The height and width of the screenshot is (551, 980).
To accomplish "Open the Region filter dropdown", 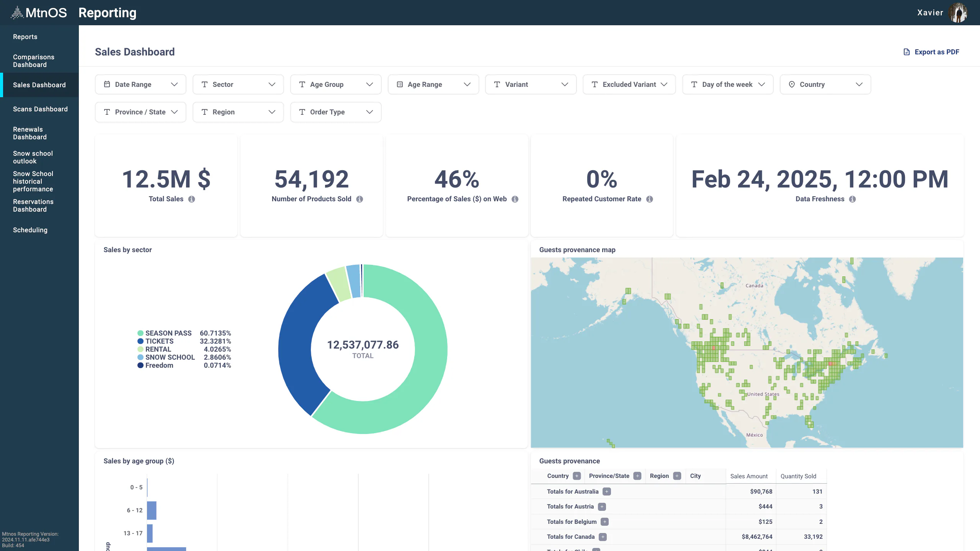I will coord(238,112).
